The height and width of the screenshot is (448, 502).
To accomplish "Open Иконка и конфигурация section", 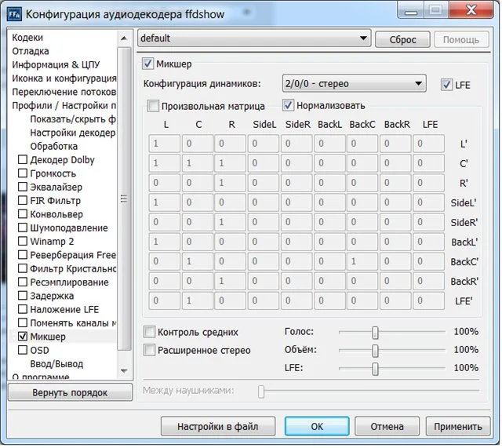I will (64, 78).
